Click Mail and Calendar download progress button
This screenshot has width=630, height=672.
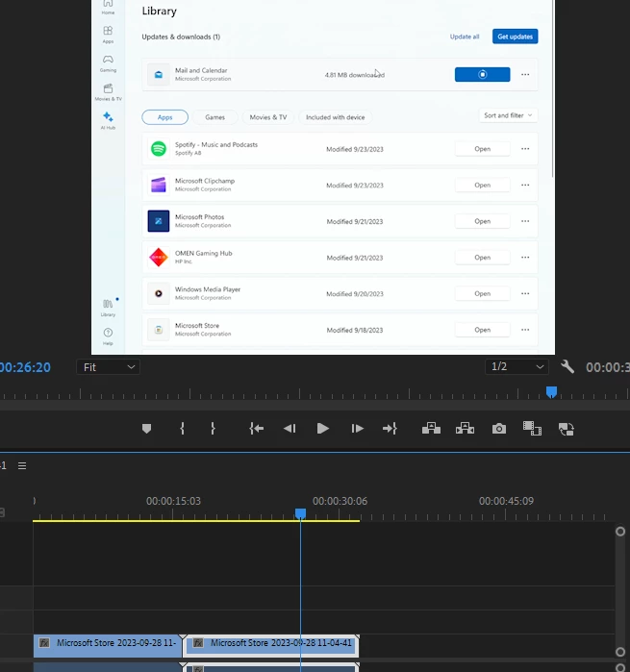[x=483, y=75]
